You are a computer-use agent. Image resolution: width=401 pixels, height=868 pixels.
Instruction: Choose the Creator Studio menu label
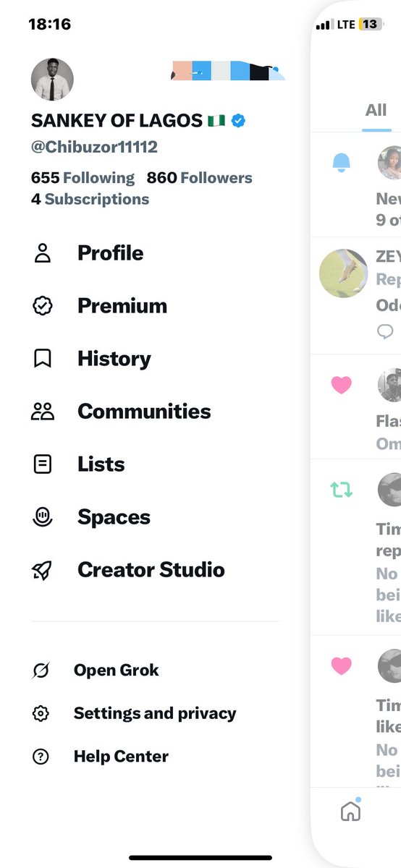click(x=151, y=570)
